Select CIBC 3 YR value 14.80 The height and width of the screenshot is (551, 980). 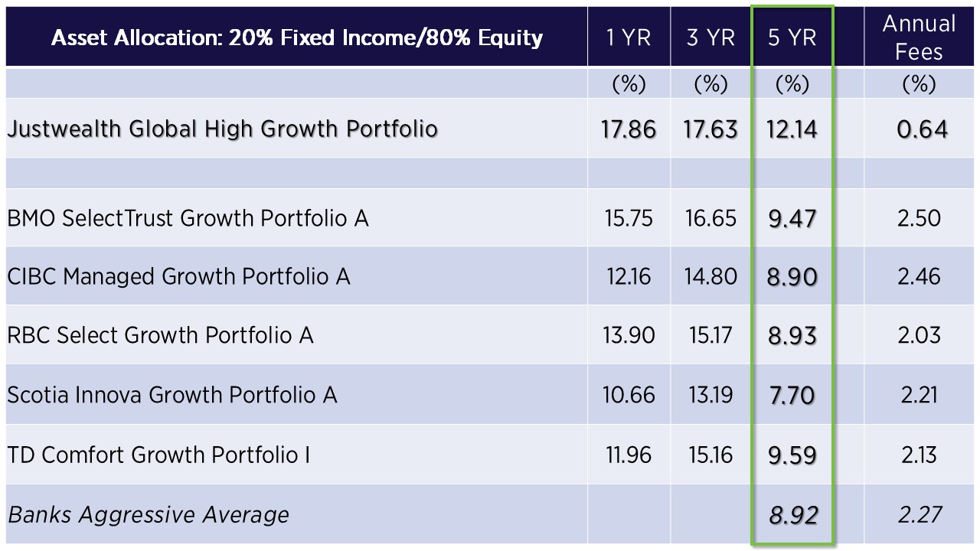(710, 276)
